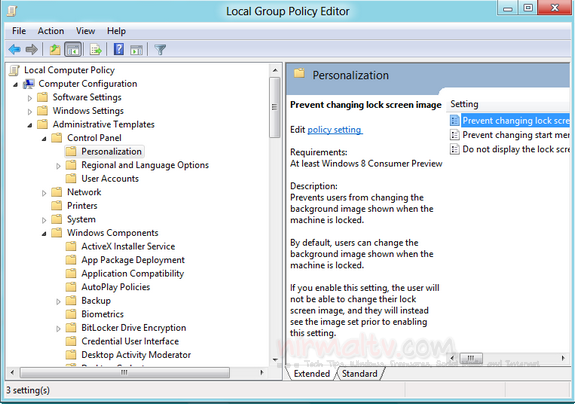Collapse the Windows Components node
Viewport: 575px width, 404px height.
point(44,234)
